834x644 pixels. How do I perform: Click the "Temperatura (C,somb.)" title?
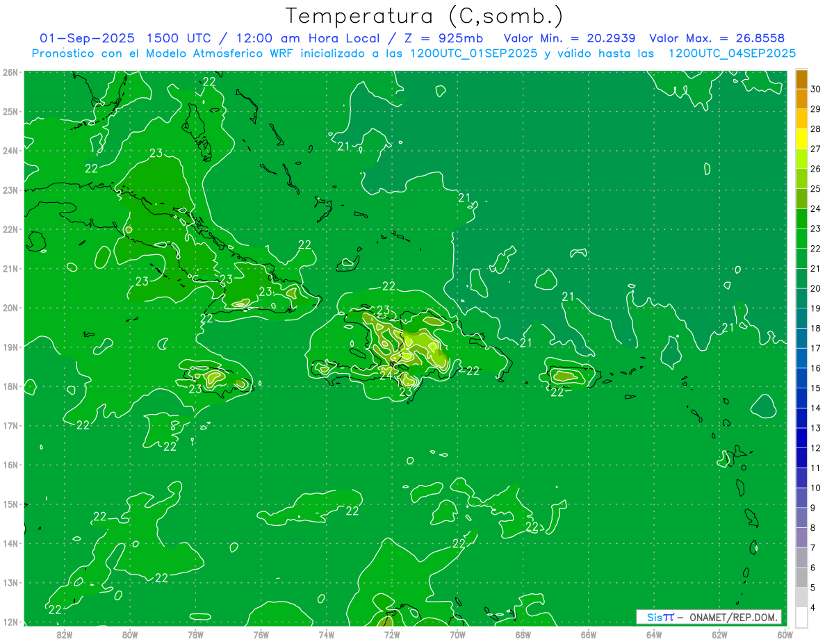tap(425, 16)
